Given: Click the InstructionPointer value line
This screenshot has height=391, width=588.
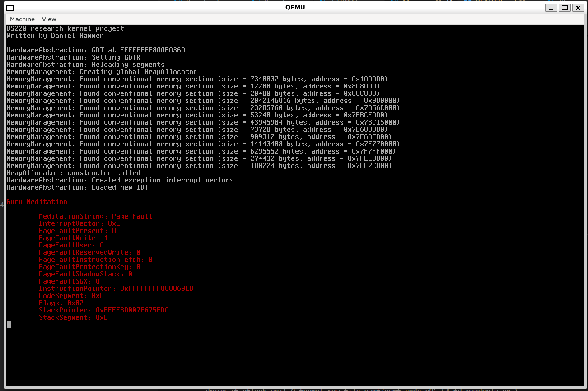Looking at the screenshot, I should 116,289.
